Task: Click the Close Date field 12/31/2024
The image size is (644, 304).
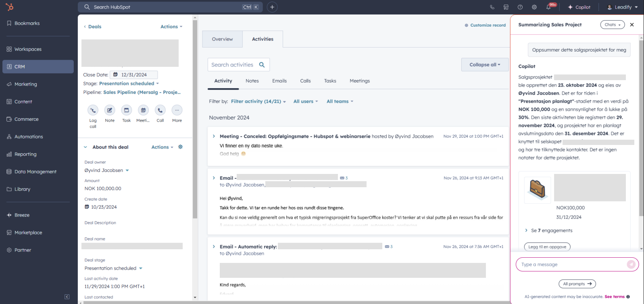Action: click(134, 75)
